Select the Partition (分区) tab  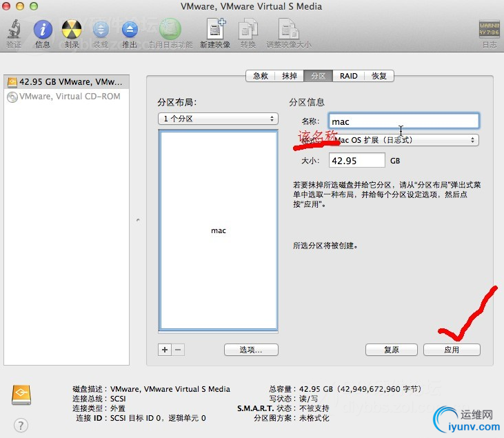(319, 76)
